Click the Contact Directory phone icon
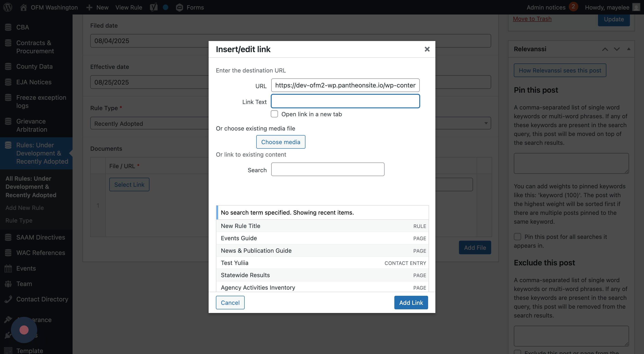Viewport: 644px width, 354px height. point(8,299)
